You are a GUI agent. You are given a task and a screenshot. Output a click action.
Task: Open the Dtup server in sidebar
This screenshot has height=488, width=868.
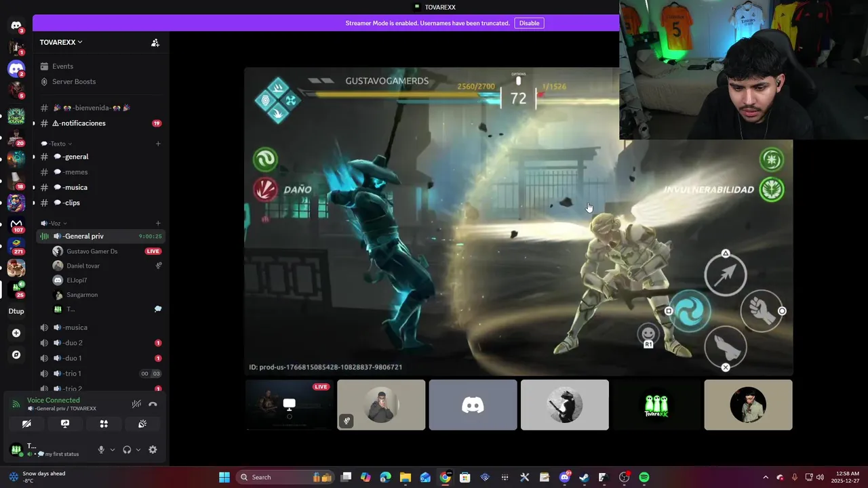(16, 311)
